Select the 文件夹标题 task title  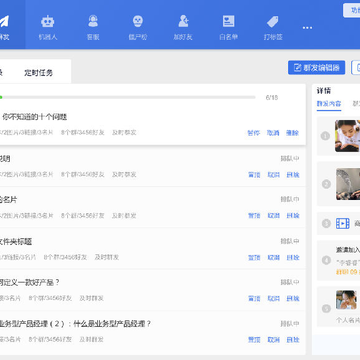tap(16, 242)
